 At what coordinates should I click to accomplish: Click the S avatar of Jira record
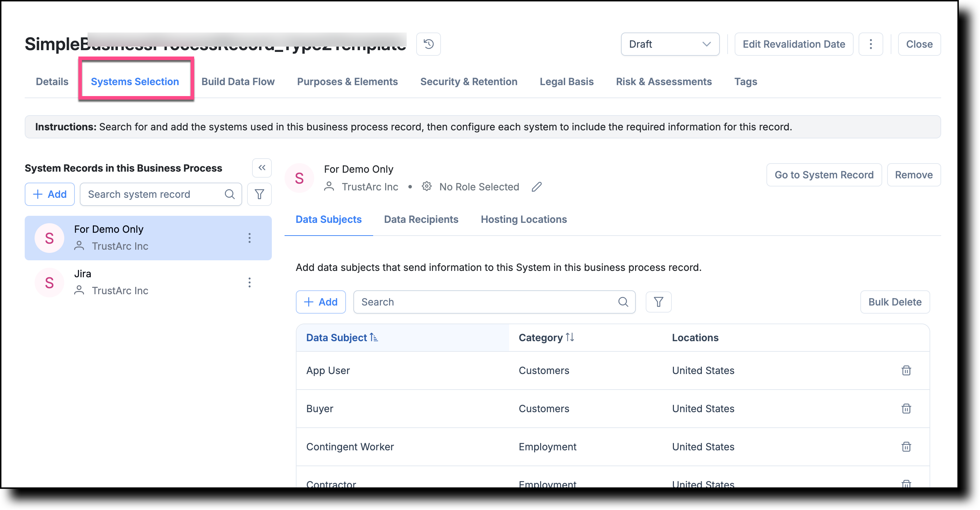(49, 283)
